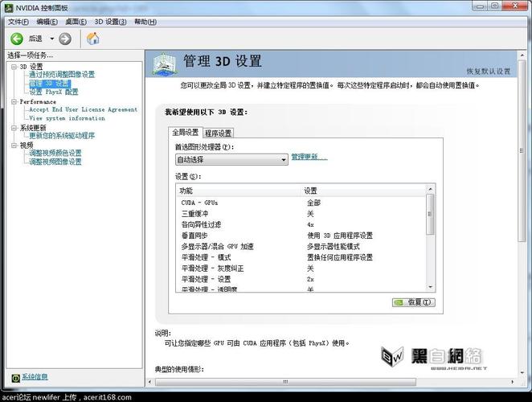
Task: Click main panel scrollbar down arrow
Action: click(x=522, y=373)
